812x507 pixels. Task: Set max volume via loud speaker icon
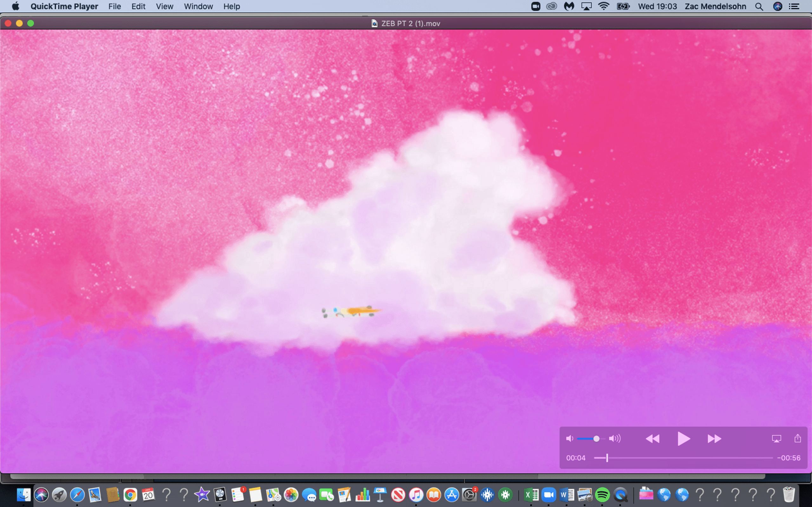point(615,439)
